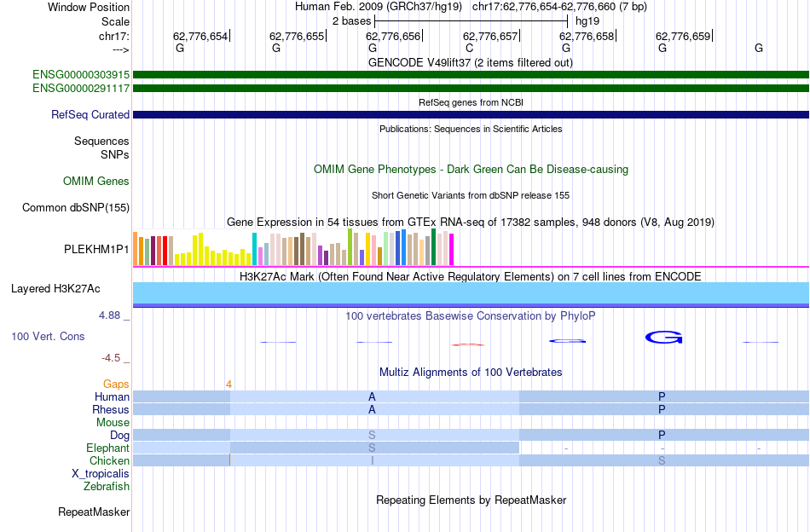
Task: Click the GTEx Gene Expression track title
Action: tap(471, 223)
